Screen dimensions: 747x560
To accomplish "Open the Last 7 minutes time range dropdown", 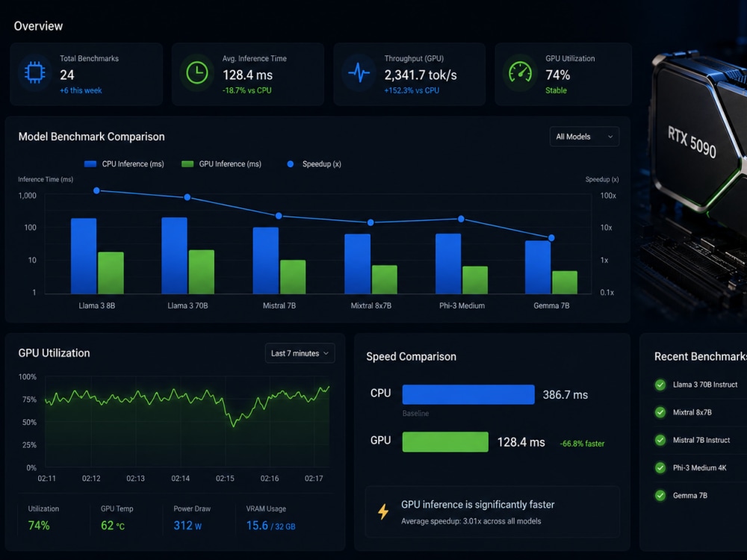I will [300, 353].
